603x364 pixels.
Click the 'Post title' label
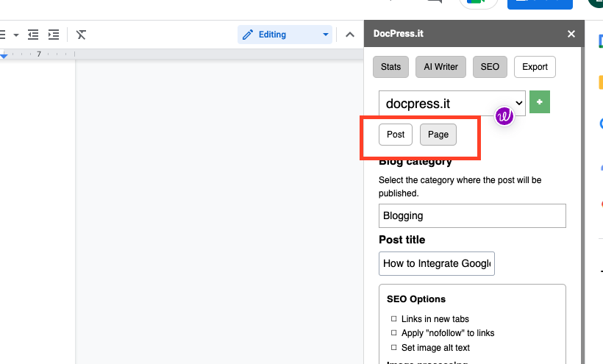[402, 240]
